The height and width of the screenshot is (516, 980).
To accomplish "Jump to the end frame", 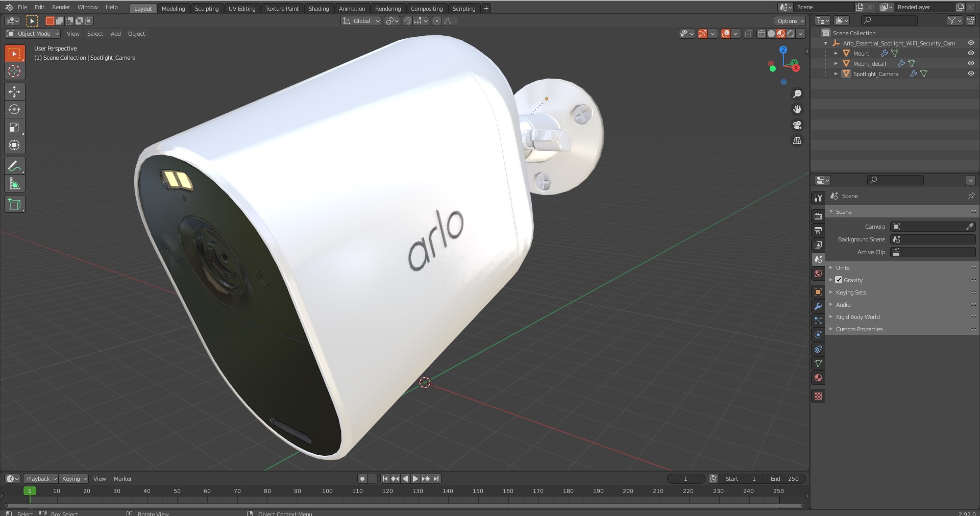I will [x=436, y=479].
